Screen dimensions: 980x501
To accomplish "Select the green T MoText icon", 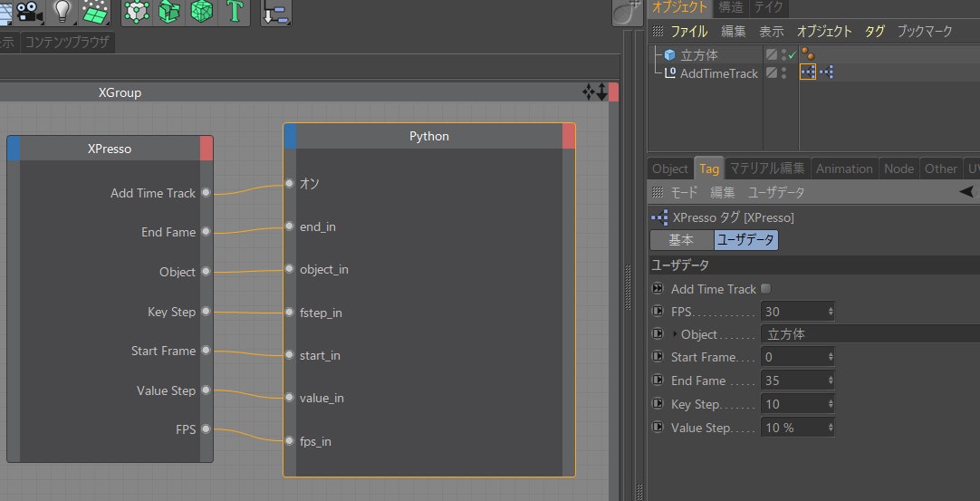I will (235, 11).
